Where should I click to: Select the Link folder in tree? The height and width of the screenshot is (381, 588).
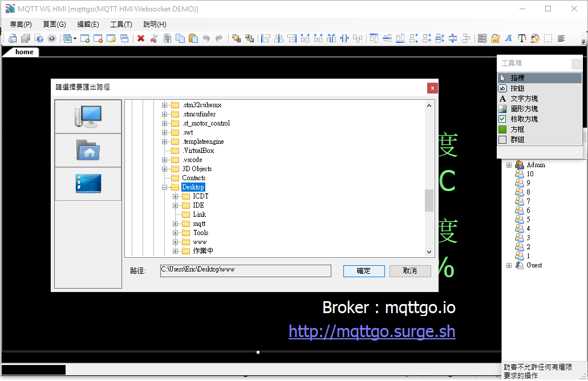(199, 214)
